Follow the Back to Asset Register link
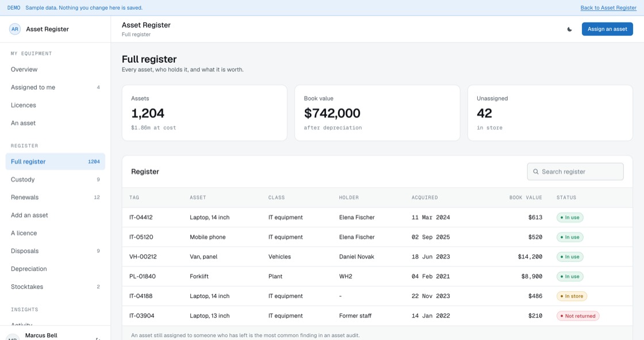Image resolution: width=644 pixels, height=340 pixels. pos(608,8)
